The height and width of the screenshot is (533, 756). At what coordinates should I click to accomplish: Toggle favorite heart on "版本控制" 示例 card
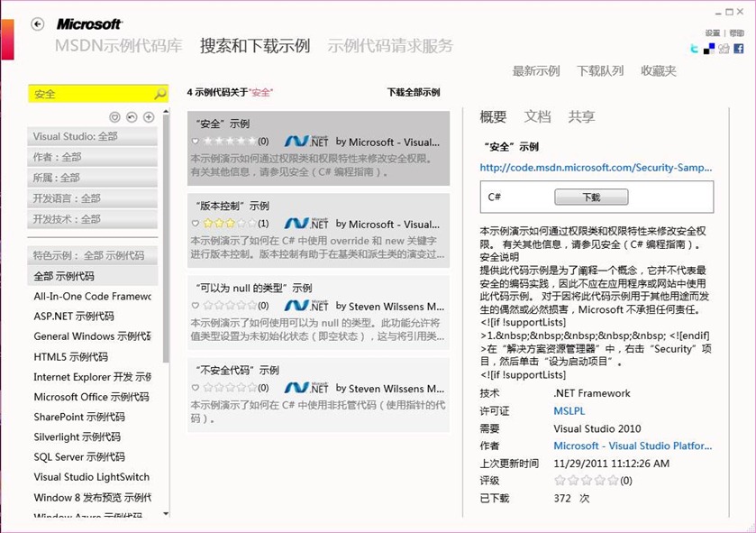click(x=196, y=224)
